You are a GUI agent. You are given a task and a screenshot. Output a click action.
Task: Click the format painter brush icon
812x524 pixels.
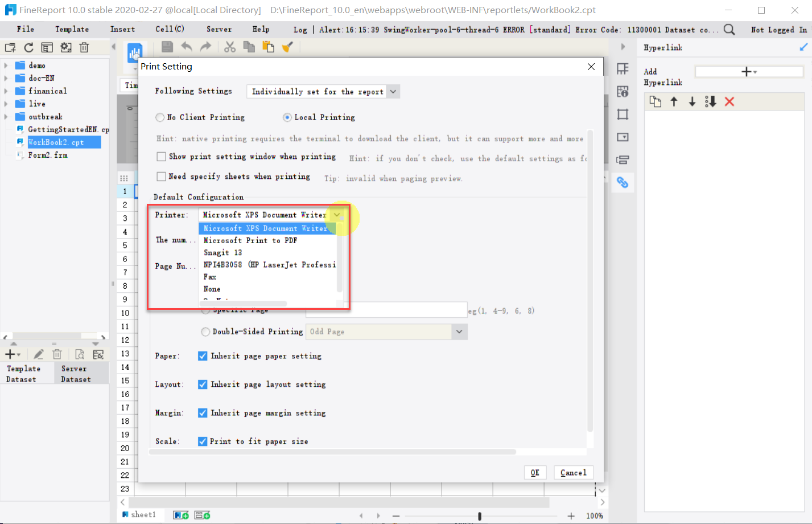click(287, 48)
